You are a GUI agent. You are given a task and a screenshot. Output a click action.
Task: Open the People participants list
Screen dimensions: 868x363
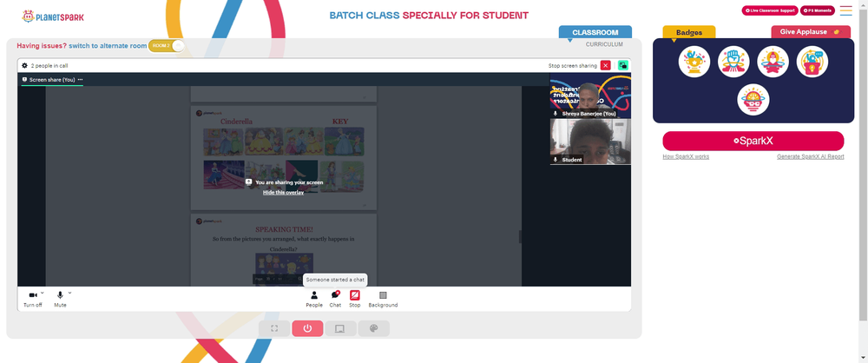pos(314,299)
